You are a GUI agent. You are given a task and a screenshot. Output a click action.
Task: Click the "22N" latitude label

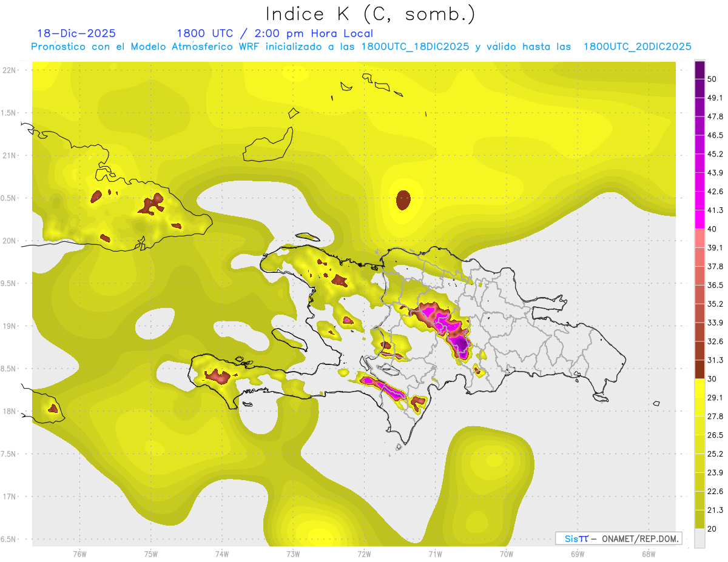(x=10, y=70)
